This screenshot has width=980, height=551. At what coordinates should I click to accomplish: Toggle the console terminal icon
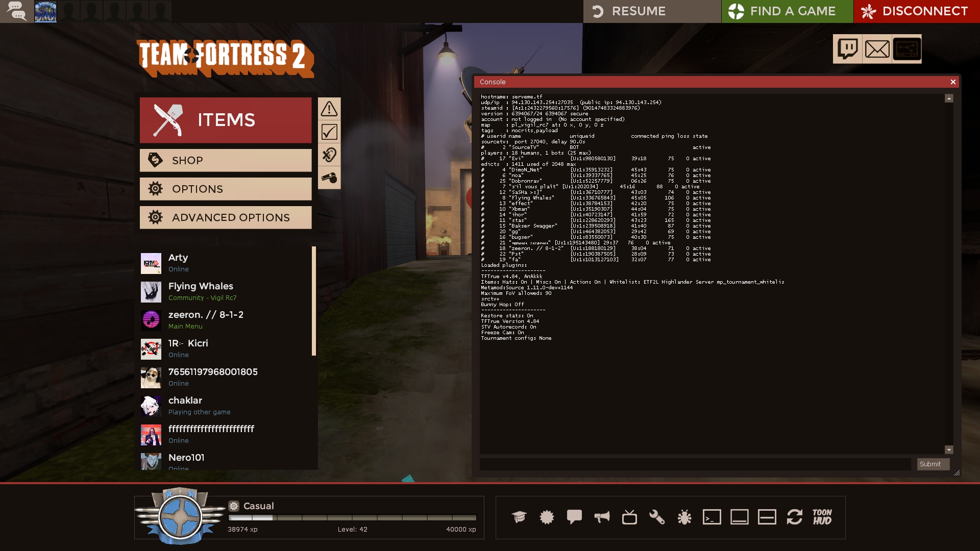712,517
